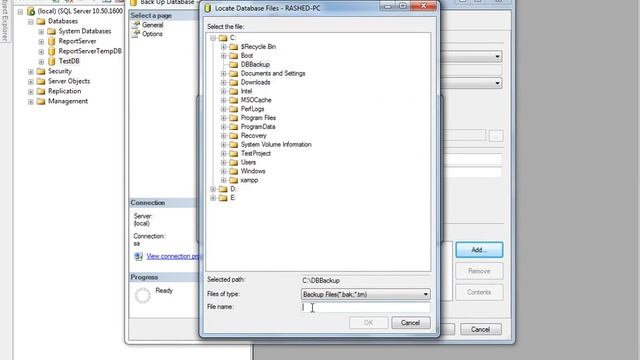Select the Server Objects tree item
The height and width of the screenshot is (360, 640).
(69, 81)
